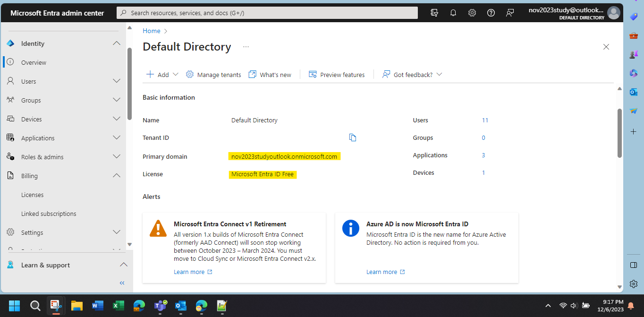
Task: Open portal settings gear in header
Action: [472, 13]
